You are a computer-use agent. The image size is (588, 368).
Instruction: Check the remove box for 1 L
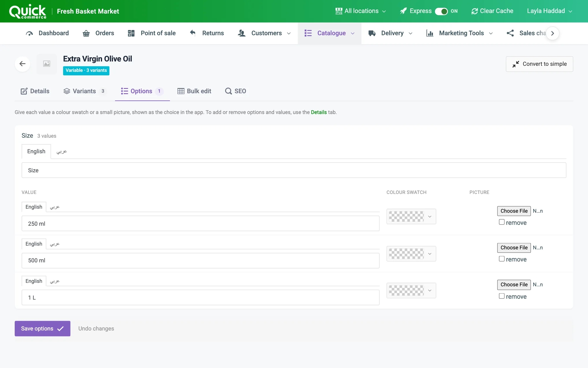502,296
